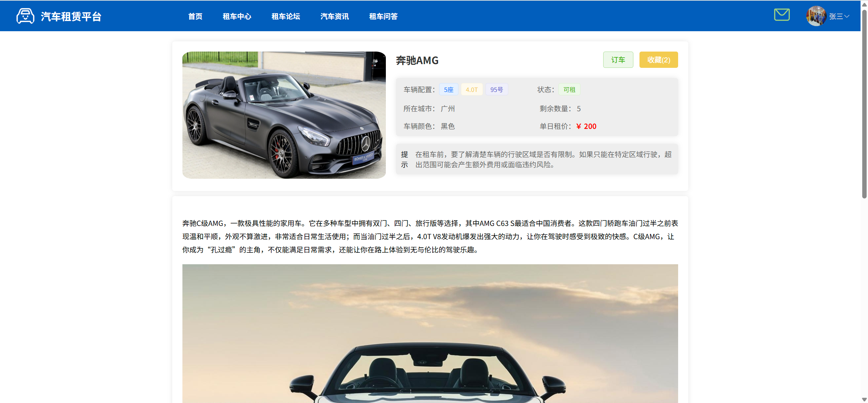Click the 95号 fuel tag

[x=496, y=90]
